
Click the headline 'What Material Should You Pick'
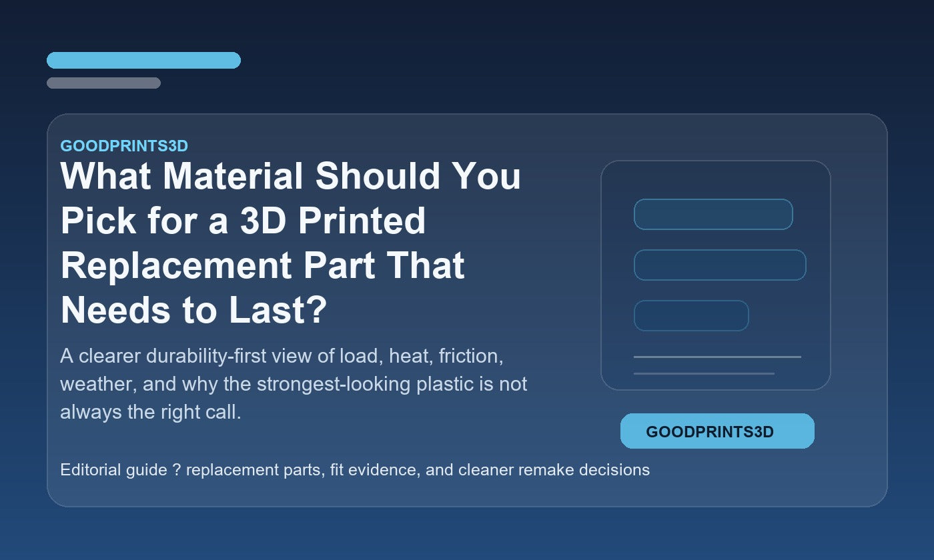point(290,243)
